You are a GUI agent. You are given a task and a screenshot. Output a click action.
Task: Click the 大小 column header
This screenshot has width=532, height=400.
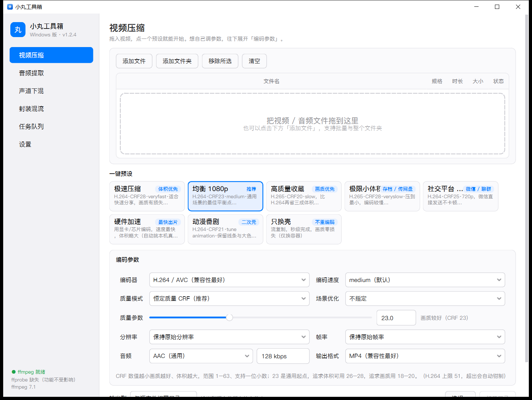[478, 81]
